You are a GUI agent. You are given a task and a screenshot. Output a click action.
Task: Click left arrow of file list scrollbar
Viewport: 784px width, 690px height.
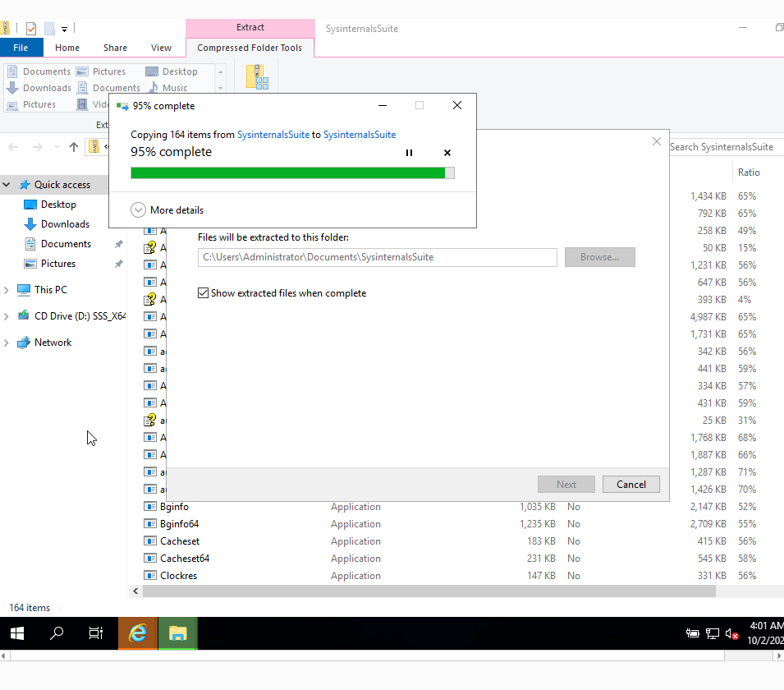coord(135,591)
